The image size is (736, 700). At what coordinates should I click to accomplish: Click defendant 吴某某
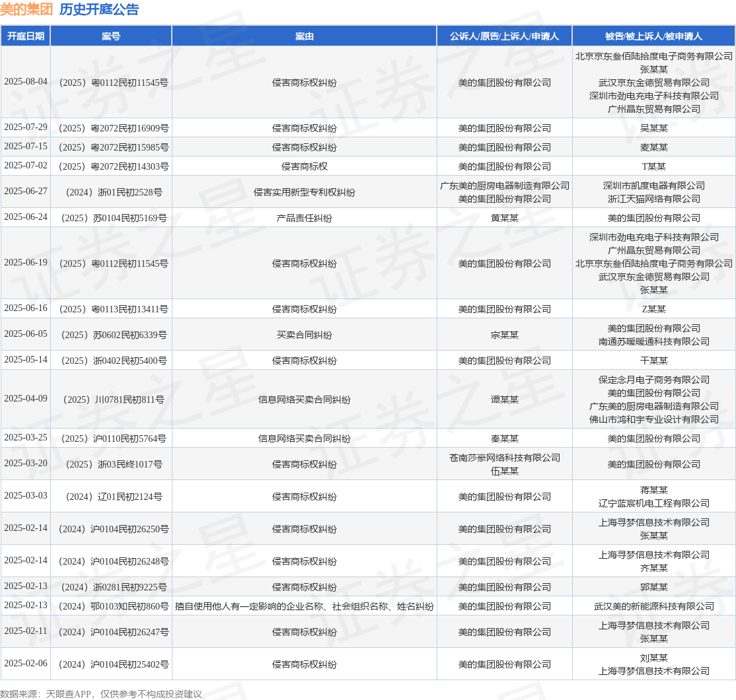654,128
